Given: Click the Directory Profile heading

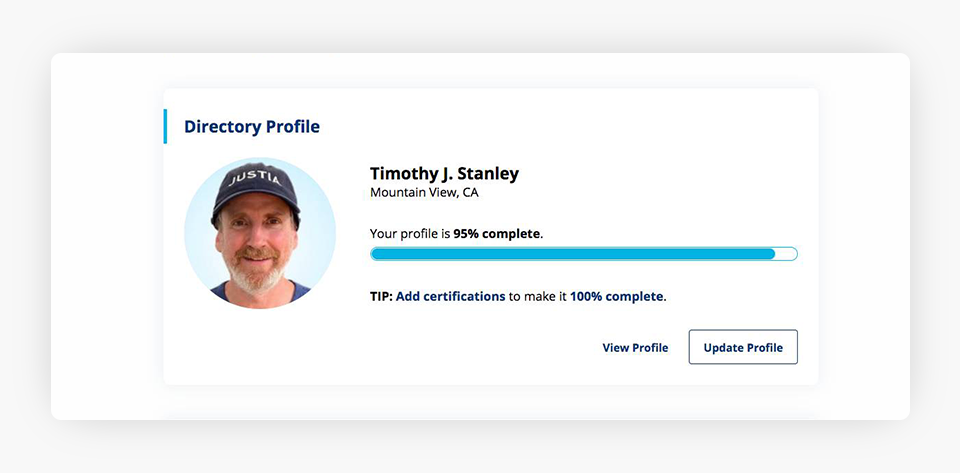Looking at the screenshot, I should (252, 127).
